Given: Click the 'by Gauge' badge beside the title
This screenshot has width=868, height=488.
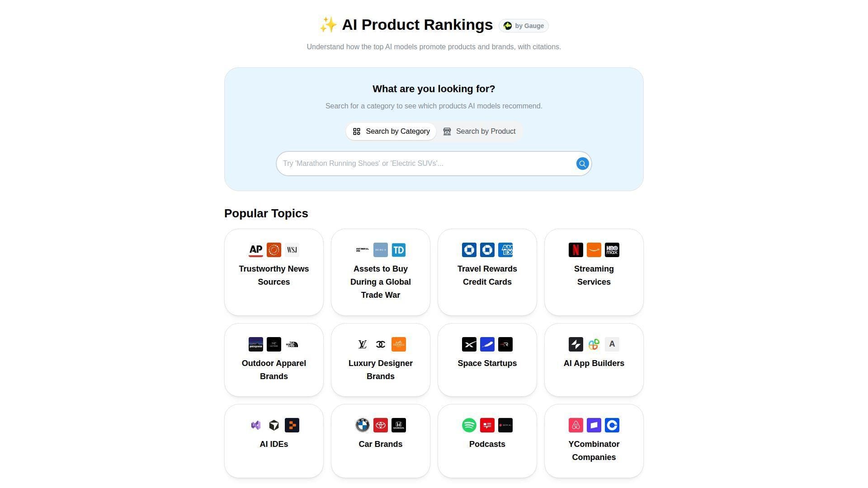Looking at the screenshot, I should coord(523,25).
